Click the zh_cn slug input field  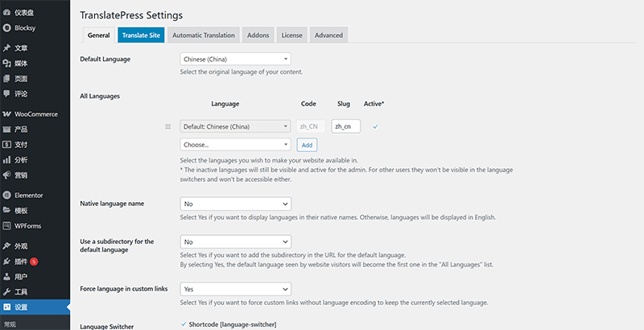[346, 126]
